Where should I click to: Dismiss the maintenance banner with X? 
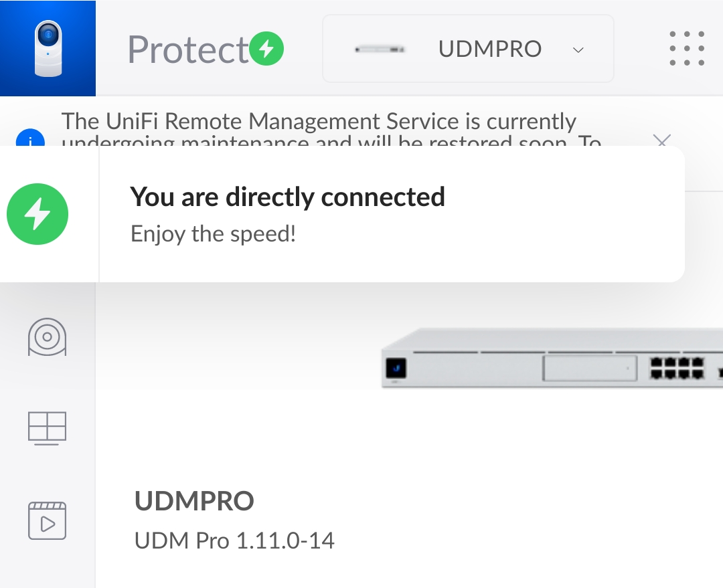661,140
